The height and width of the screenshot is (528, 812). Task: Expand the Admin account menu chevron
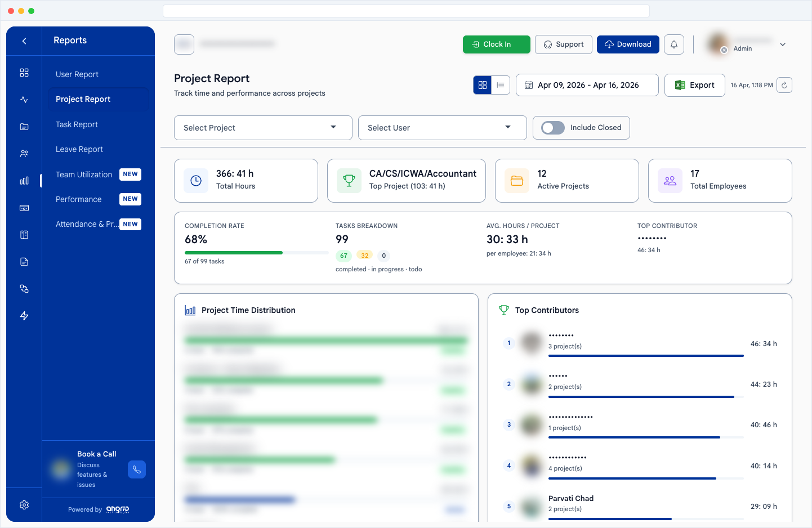click(783, 44)
